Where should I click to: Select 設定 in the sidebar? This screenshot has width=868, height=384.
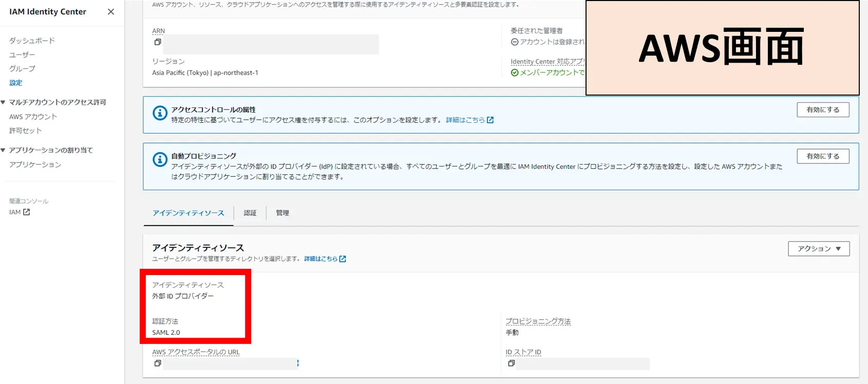[x=16, y=83]
